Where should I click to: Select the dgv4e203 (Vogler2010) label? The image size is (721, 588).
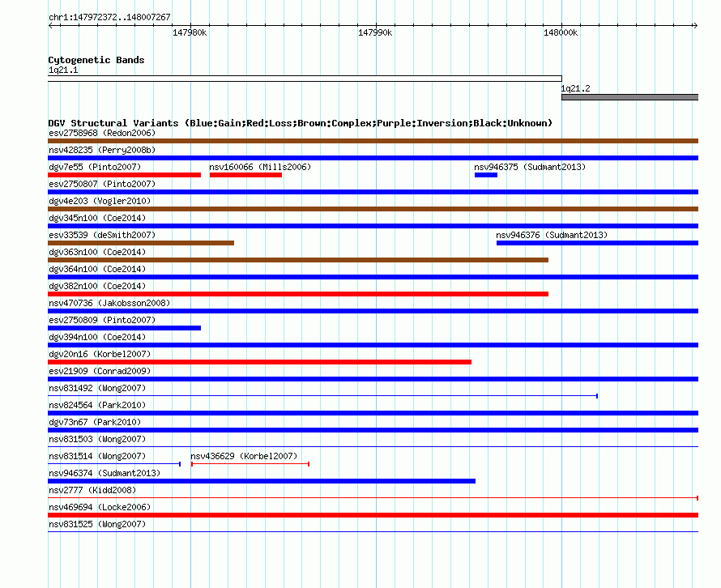(x=100, y=201)
